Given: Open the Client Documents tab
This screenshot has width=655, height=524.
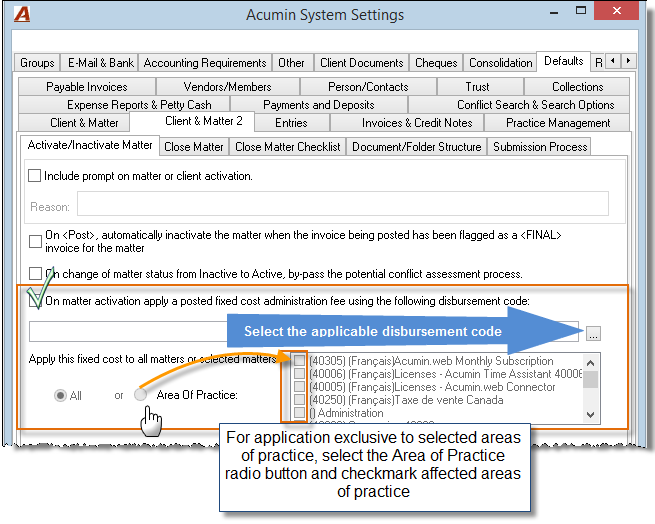Looking at the screenshot, I should [361, 63].
